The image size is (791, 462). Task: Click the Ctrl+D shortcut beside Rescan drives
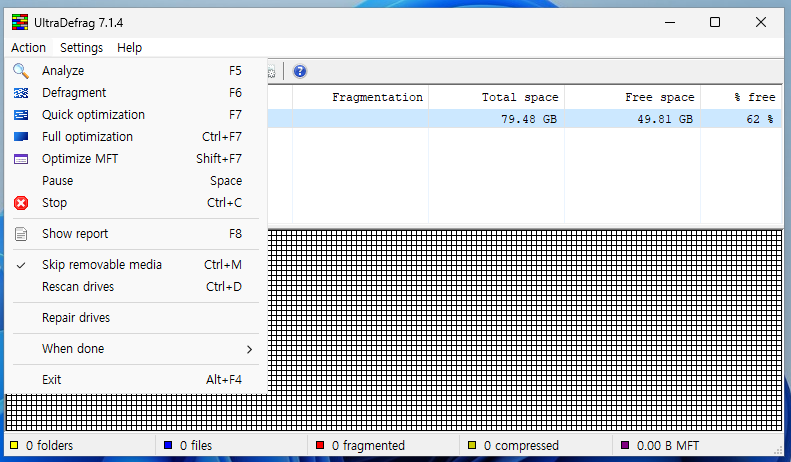click(x=223, y=286)
